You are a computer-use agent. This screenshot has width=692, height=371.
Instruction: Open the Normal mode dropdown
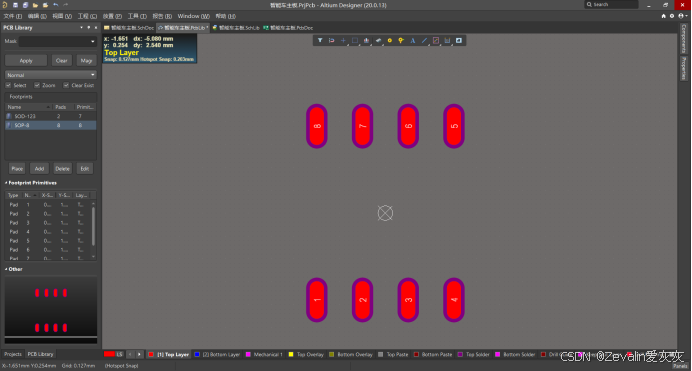[x=51, y=75]
